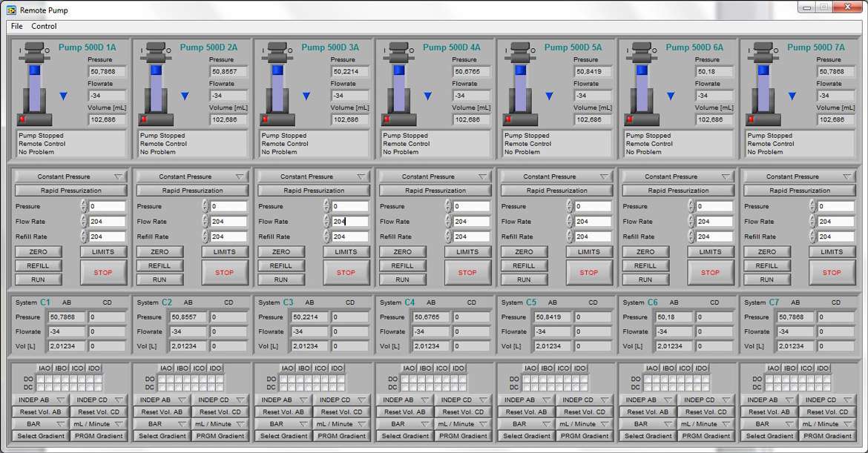
Task: Click the Pressure stepper arrows for Pump 2A
Action: [206, 206]
